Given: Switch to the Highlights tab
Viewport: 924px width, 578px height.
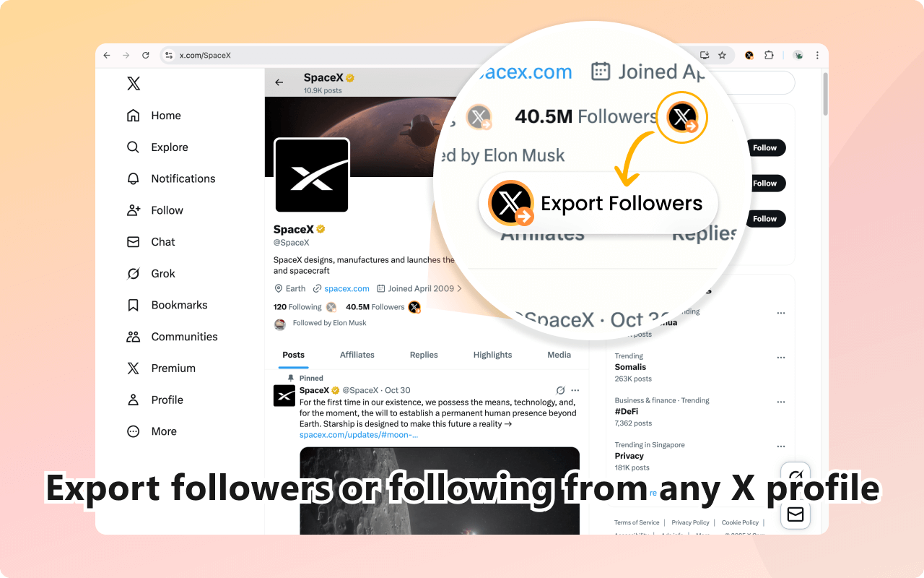Looking at the screenshot, I should [x=492, y=355].
